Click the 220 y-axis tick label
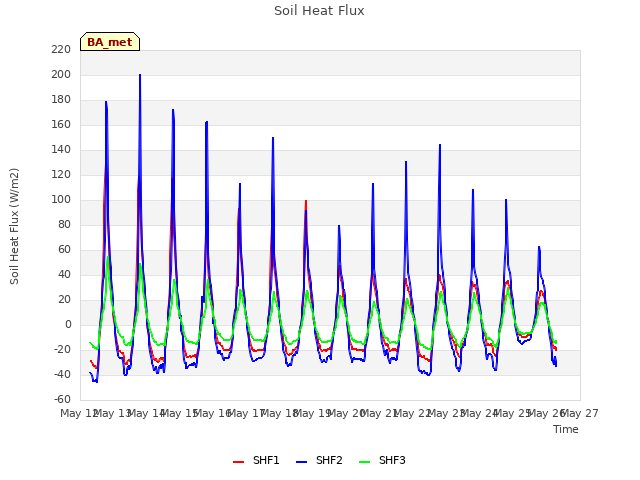The width and height of the screenshot is (640, 480). [61, 50]
